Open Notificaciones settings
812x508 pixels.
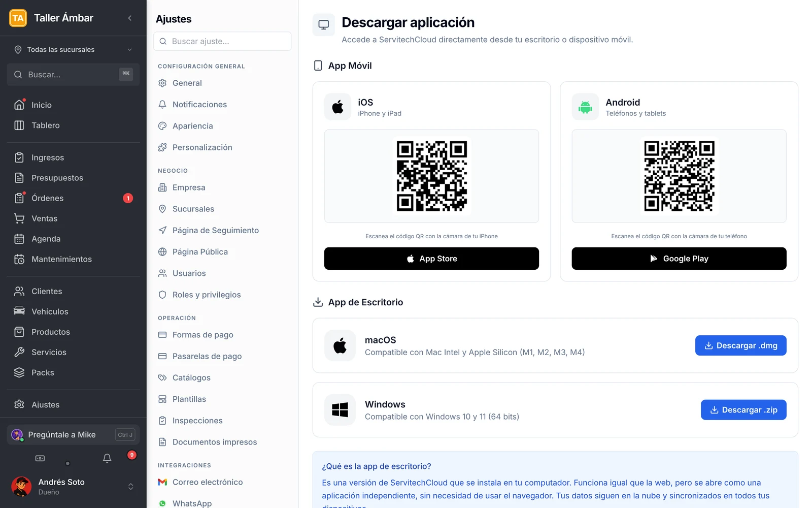[x=222, y=104]
